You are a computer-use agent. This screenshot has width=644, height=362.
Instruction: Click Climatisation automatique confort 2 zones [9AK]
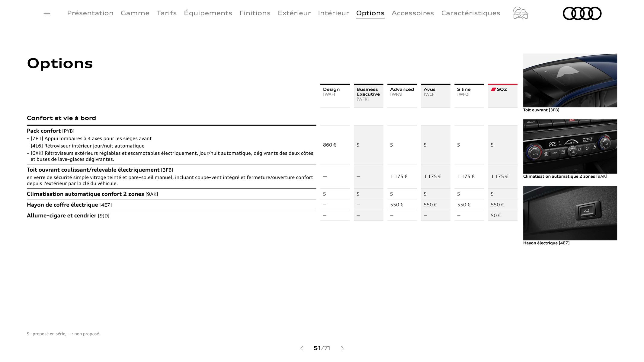pyautogui.click(x=92, y=194)
